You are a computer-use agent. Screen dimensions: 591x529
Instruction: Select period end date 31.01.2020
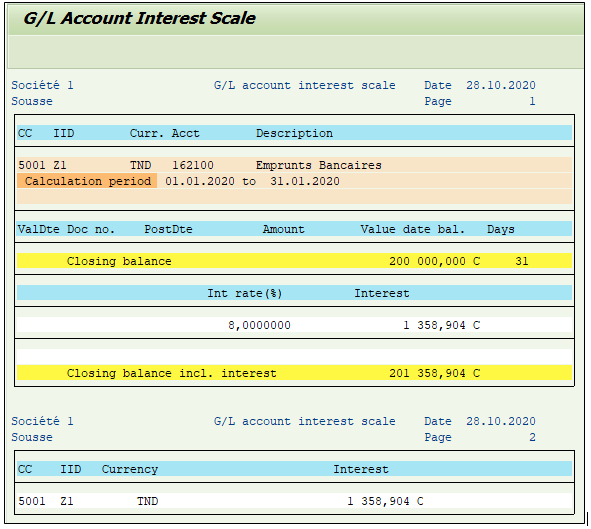point(305,181)
